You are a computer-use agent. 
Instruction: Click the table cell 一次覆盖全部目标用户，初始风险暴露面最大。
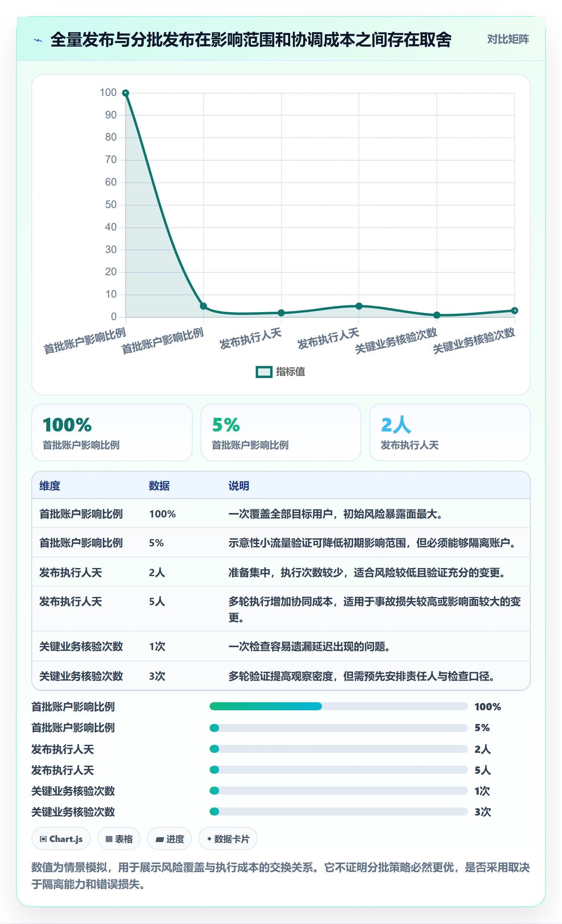click(336, 514)
